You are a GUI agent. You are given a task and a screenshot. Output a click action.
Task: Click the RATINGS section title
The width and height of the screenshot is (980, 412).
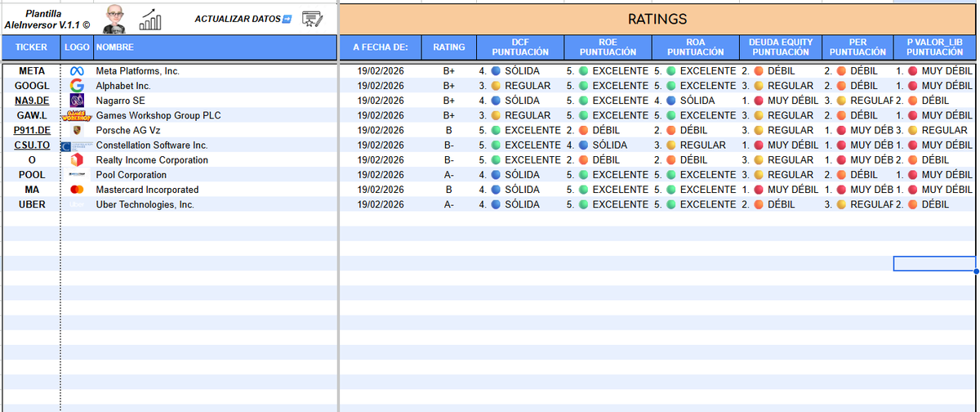pos(657,19)
